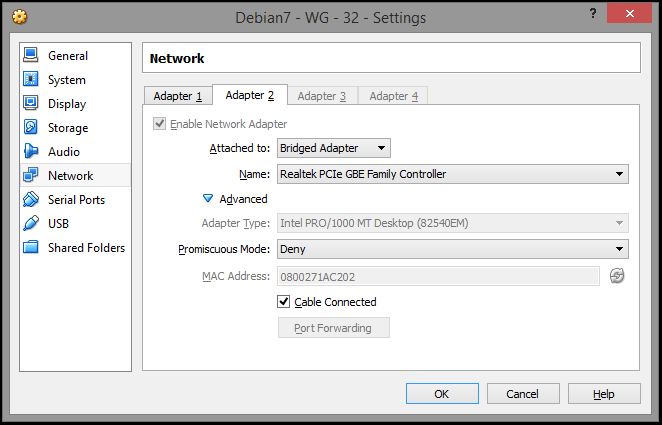Open the USB settings icon
The height and width of the screenshot is (425, 662).
pyautogui.click(x=30, y=224)
